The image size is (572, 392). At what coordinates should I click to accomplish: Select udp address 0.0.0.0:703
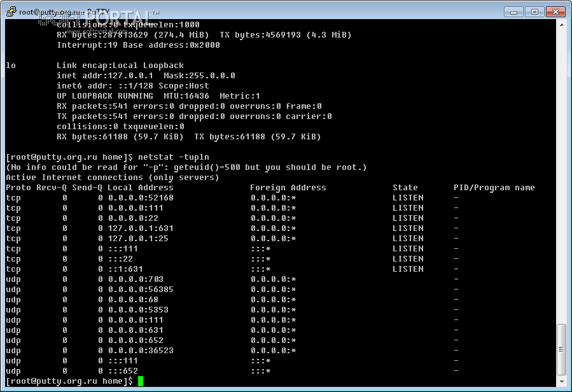[x=136, y=279]
